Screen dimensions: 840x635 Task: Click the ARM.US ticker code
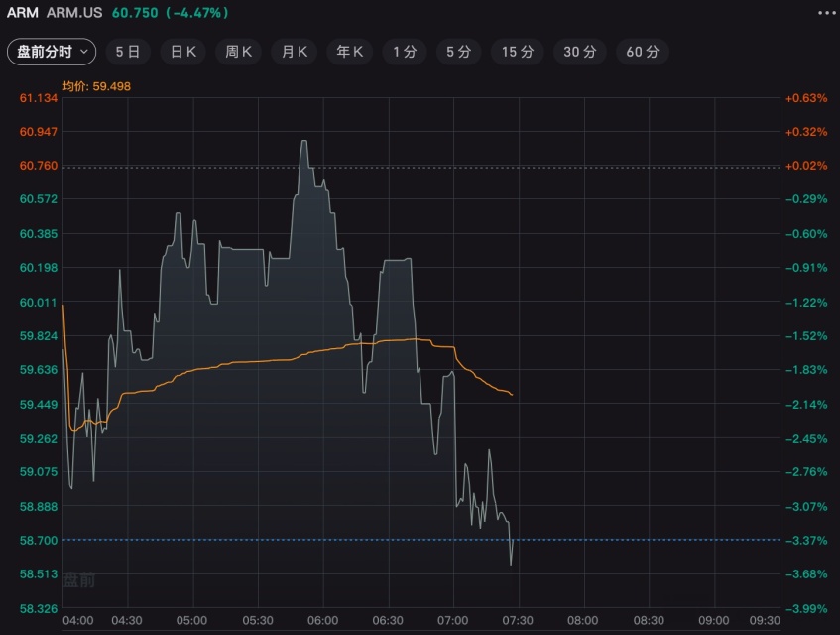coord(74,13)
